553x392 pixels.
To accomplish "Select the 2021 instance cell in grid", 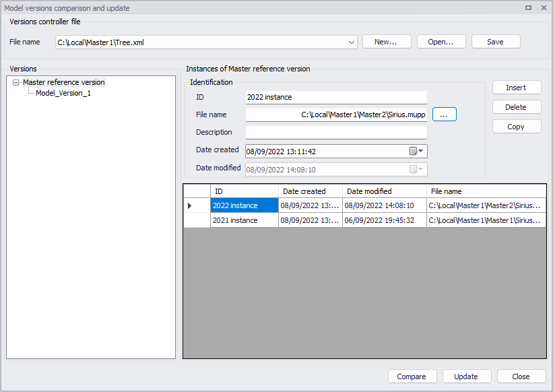I will tap(245, 220).
